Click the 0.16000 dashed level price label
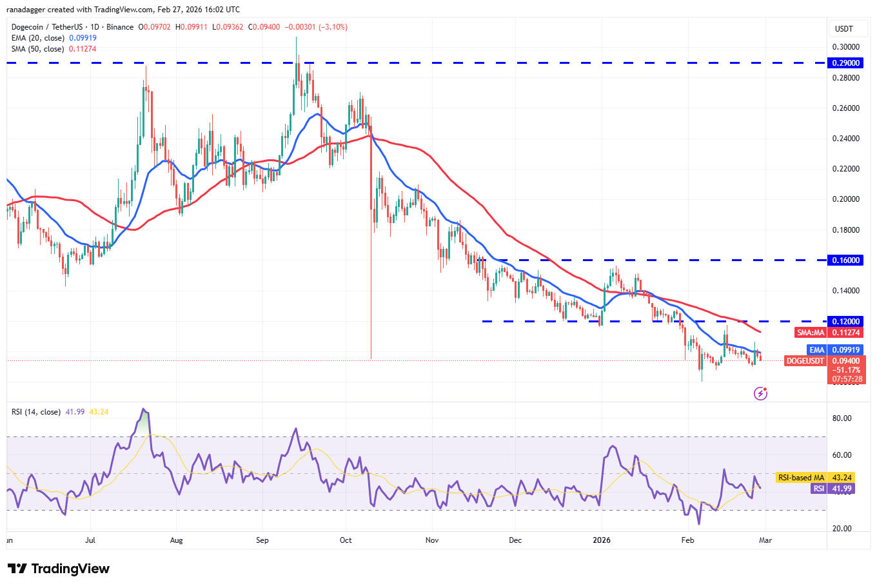 tap(845, 260)
